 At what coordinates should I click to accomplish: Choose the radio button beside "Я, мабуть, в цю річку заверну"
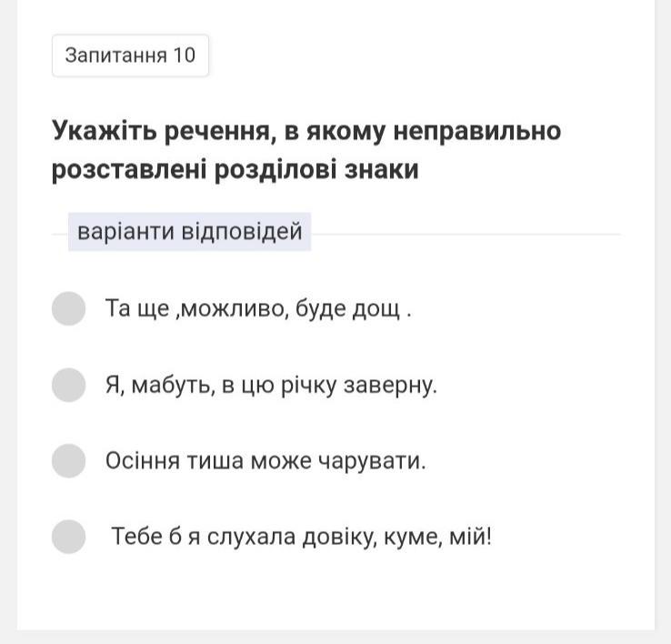coord(68,385)
